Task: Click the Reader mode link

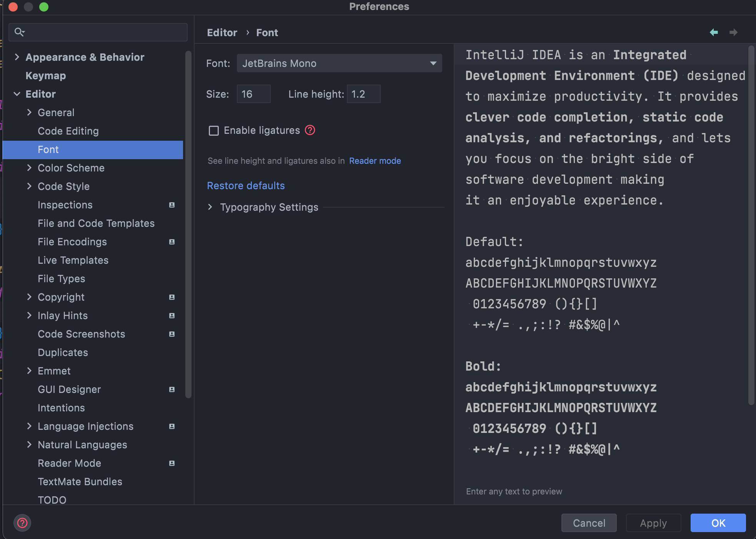Action: click(x=375, y=161)
